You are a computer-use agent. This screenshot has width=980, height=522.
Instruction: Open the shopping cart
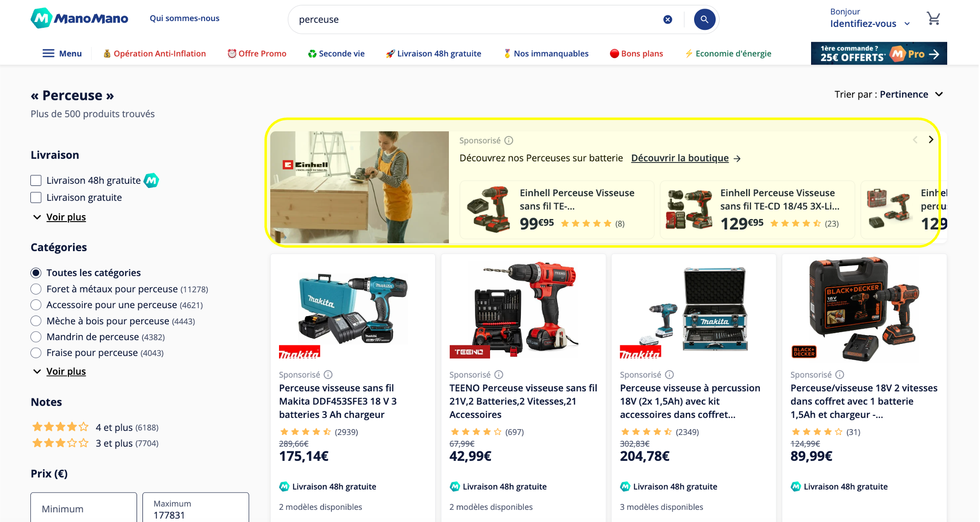(x=933, y=19)
